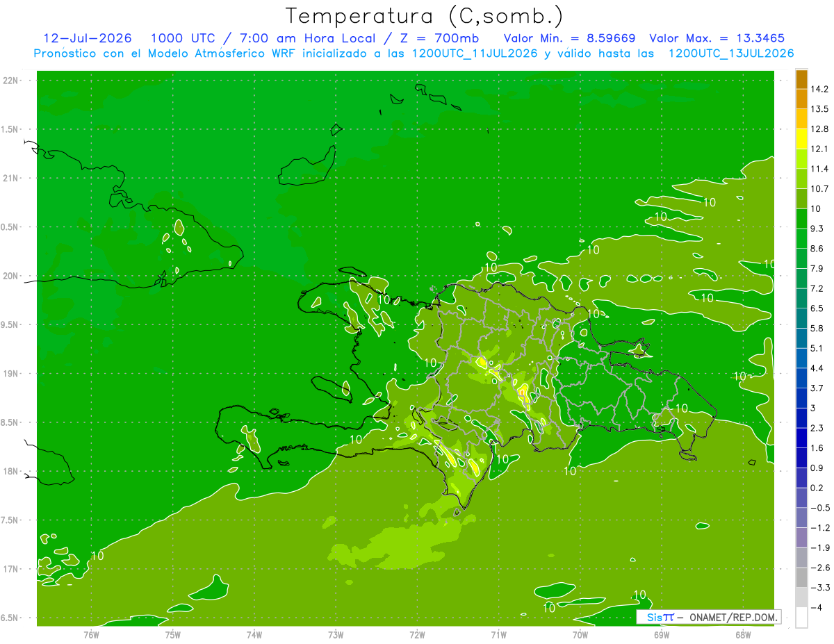This screenshot has height=644, width=834.
Task: Click the "72W" longitude axis label
Action: 417,634
